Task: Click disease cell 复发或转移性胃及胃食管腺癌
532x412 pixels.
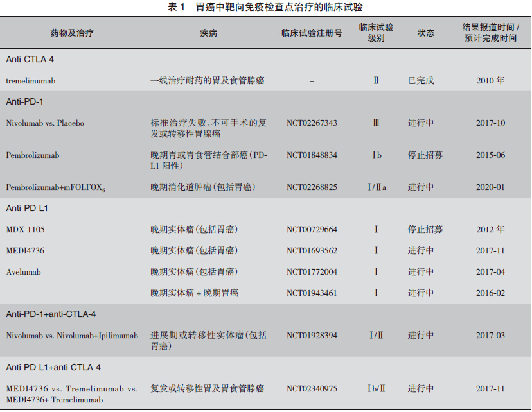Action: coord(208,389)
